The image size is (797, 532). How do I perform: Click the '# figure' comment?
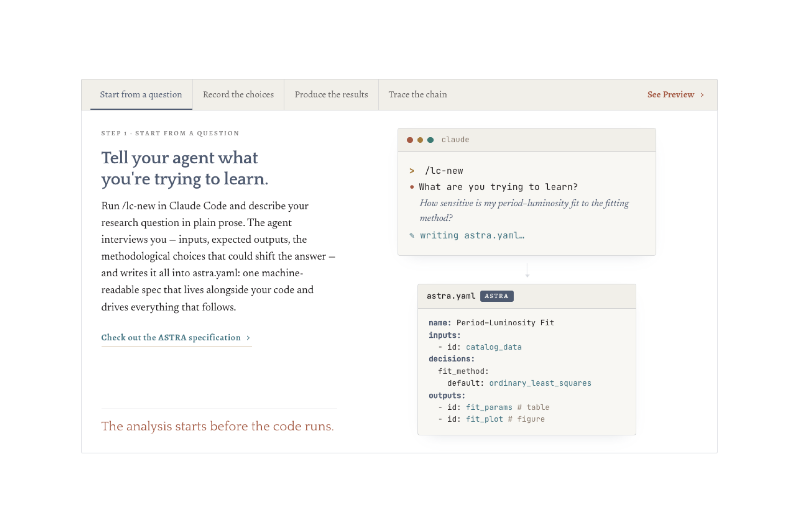click(526, 419)
